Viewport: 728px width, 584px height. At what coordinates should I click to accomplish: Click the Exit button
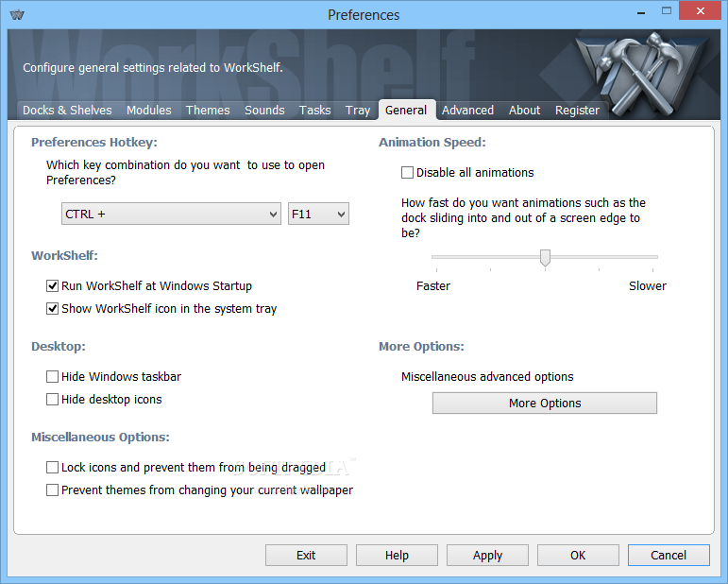click(306, 556)
